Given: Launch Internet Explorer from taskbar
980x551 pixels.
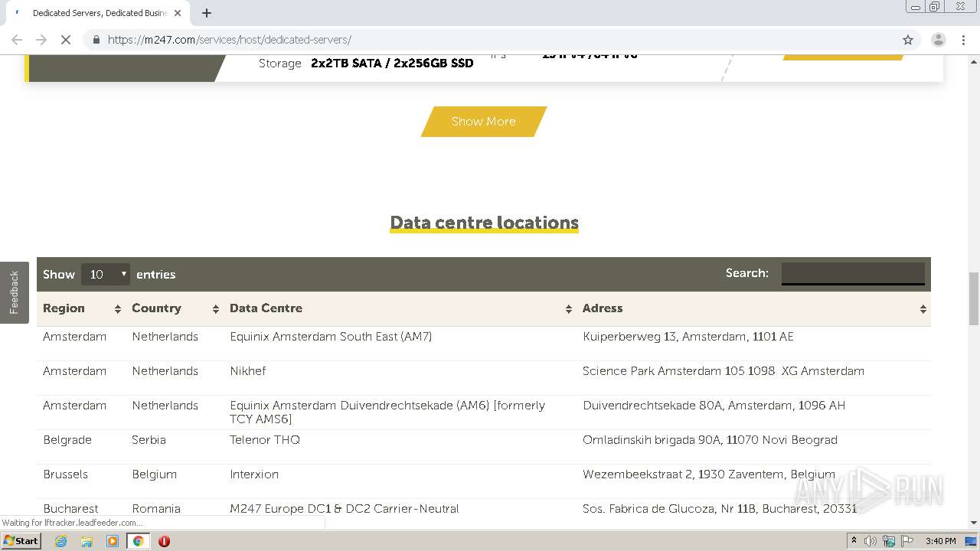Looking at the screenshot, I should [60, 541].
